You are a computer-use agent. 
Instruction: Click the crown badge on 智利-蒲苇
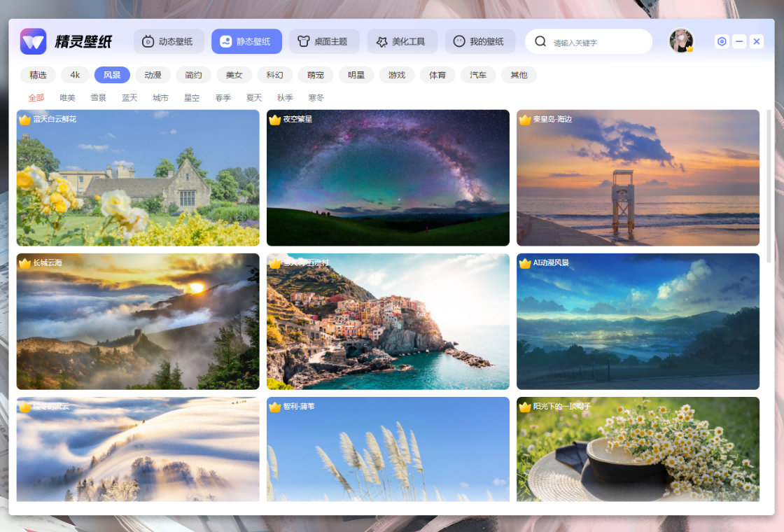pyautogui.click(x=274, y=407)
